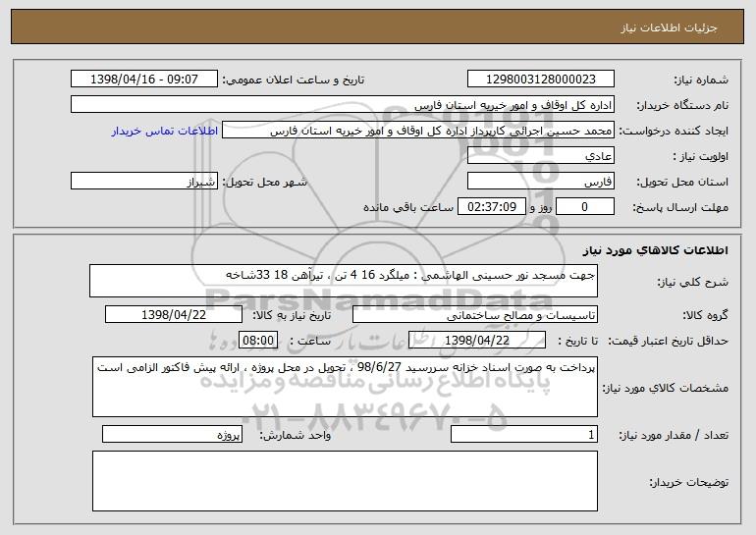Open the اطلاعات تماس خریدار link

pyautogui.click(x=165, y=131)
